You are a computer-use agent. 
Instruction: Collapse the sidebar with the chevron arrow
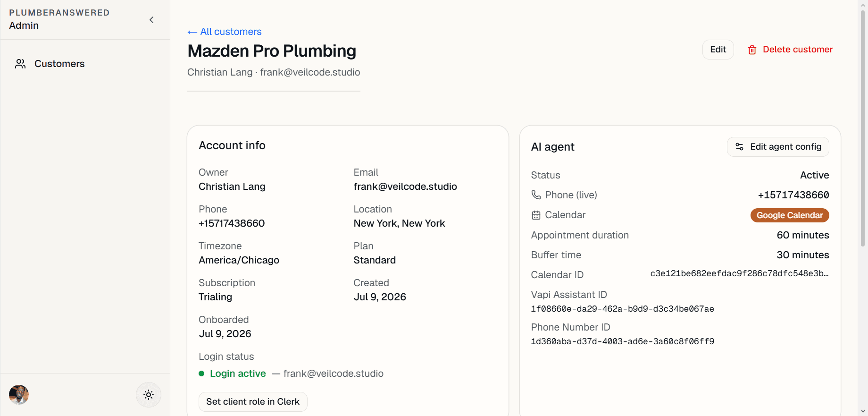pyautogui.click(x=151, y=20)
